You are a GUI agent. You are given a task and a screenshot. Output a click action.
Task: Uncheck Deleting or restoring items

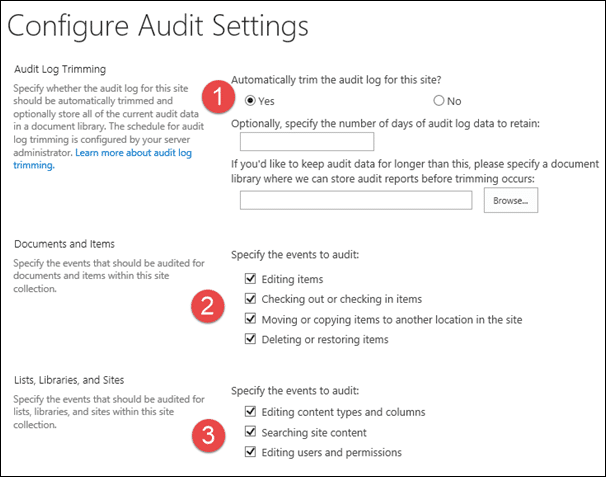pos(249,339)
